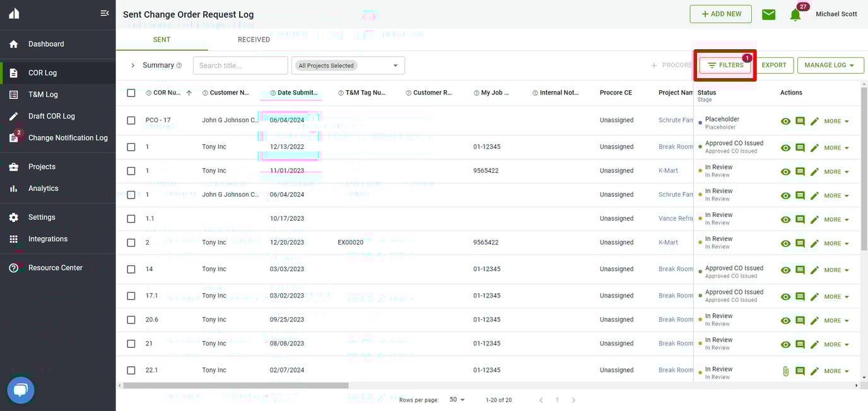Open the All Projects Selected dropdown
The height and width of the screenshot is (411, 868).
click(x=348, y=65)
